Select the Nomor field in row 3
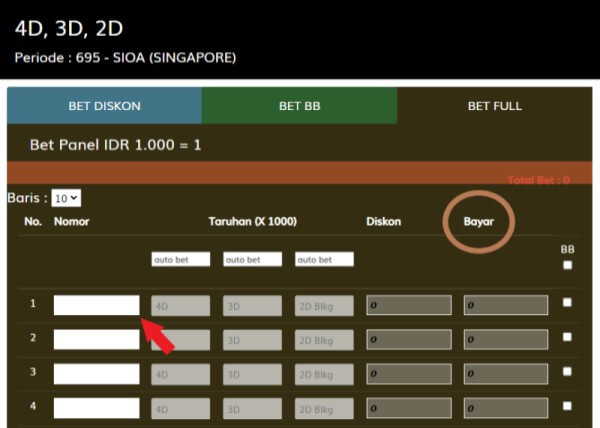600x428 pixels. 96,374
